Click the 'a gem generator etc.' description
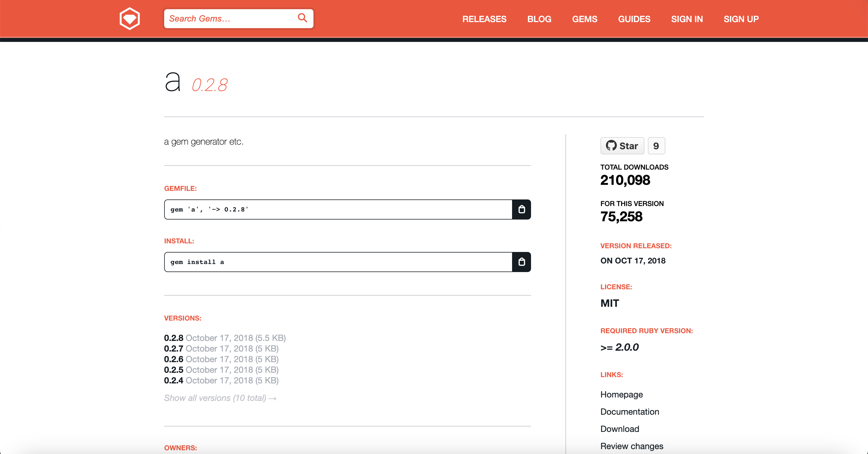 (204, 142)
